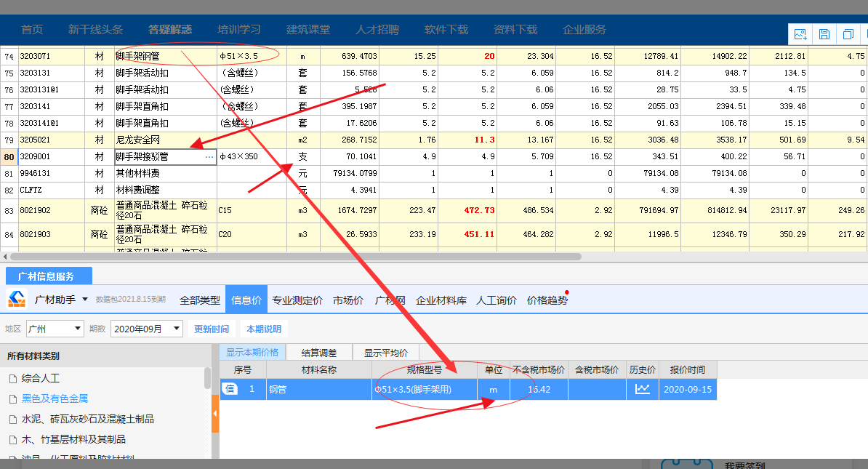Click the floppy disk save icon
This screenshot has width=868, height=469.
[824, 34]
